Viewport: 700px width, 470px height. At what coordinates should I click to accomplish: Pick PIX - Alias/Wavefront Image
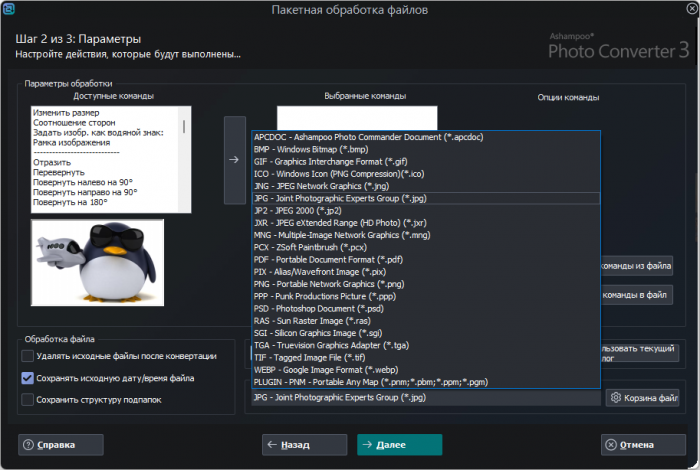(426, 272)
